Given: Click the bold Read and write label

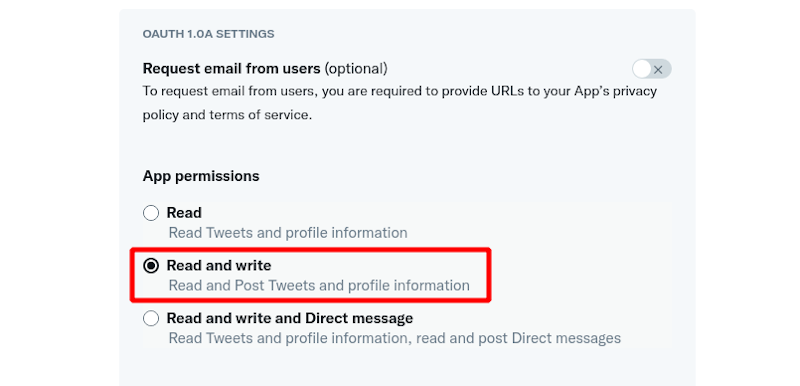Looking at the screenshot, I should pos(219,265).
